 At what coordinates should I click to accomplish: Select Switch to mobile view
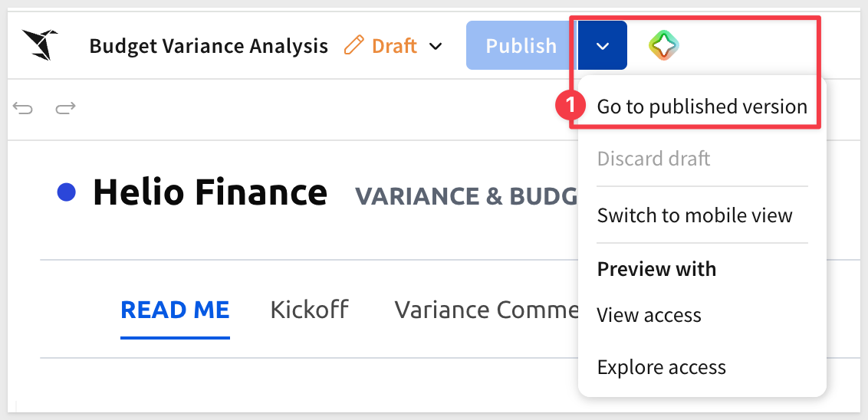coord(695,215)
